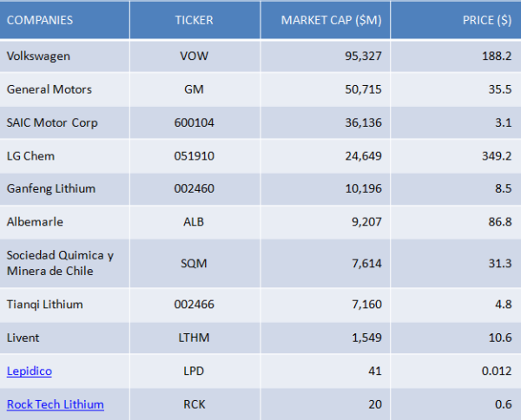Select the 50,715 market cap value

click(363, 89)
